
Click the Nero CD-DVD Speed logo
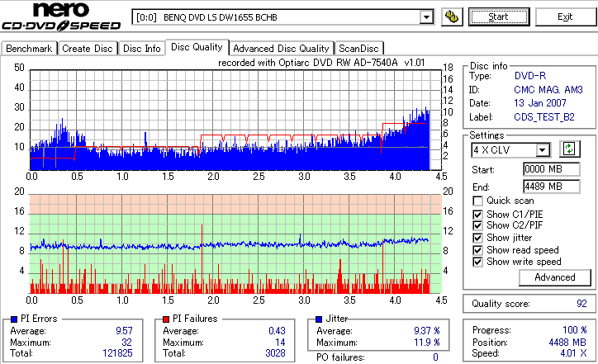tap(61, 17)
